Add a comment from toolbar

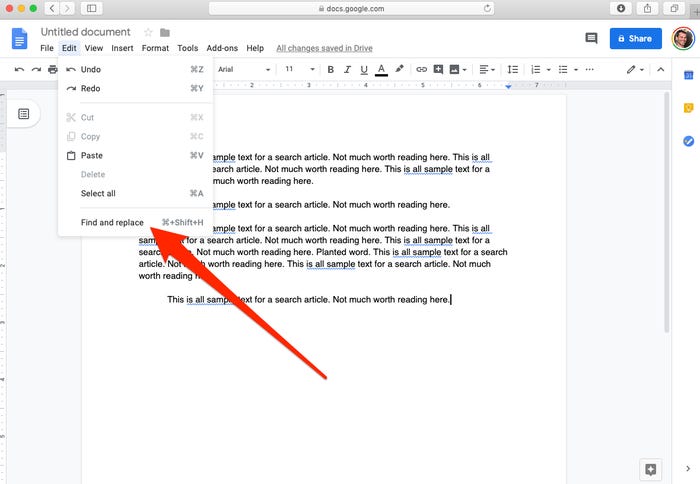coord(438,69)
